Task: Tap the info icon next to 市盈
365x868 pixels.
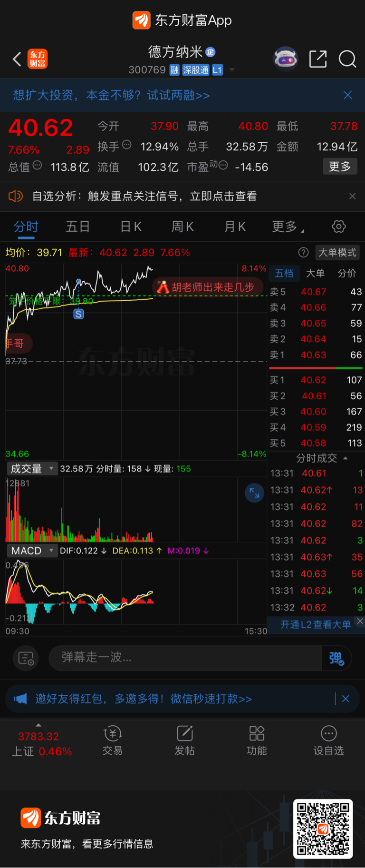Action: point(223,165)
